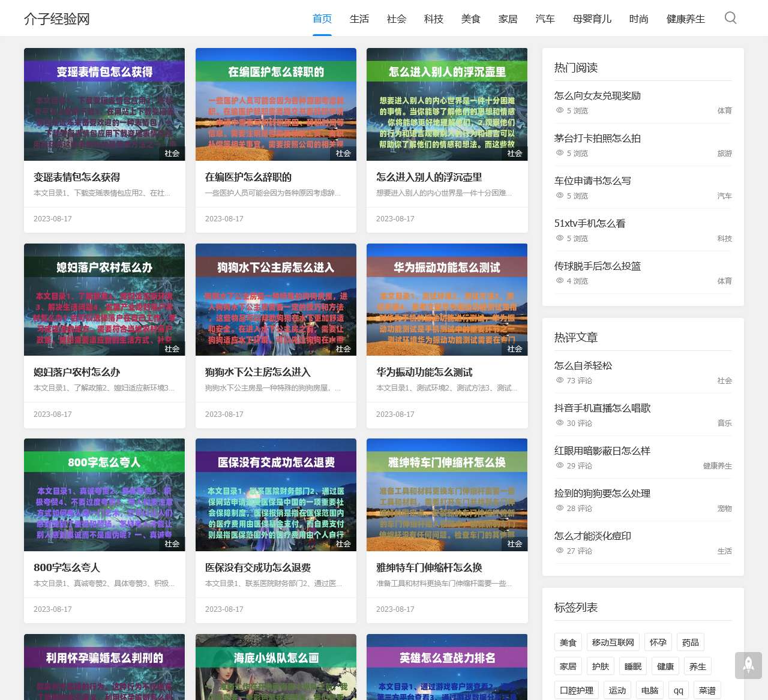The image size is (768, 700).
Task: Click the 社会 badge on 变瑶表情包 thumbnail
Action: (x=172, y=154)
